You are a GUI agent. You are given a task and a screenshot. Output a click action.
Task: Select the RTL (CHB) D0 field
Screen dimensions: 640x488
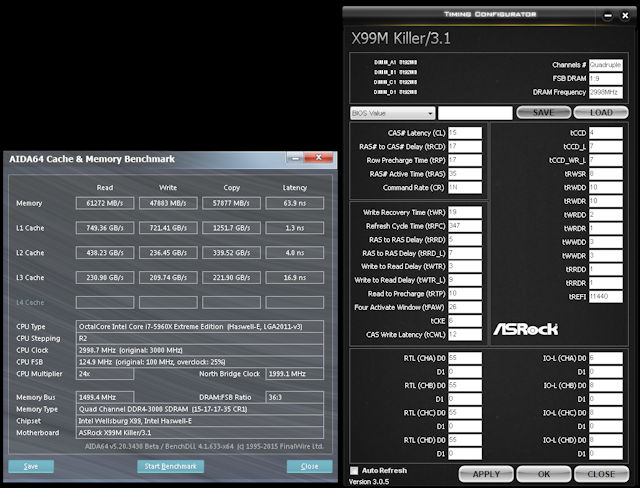pyautogui.click(x=465, y=386)
